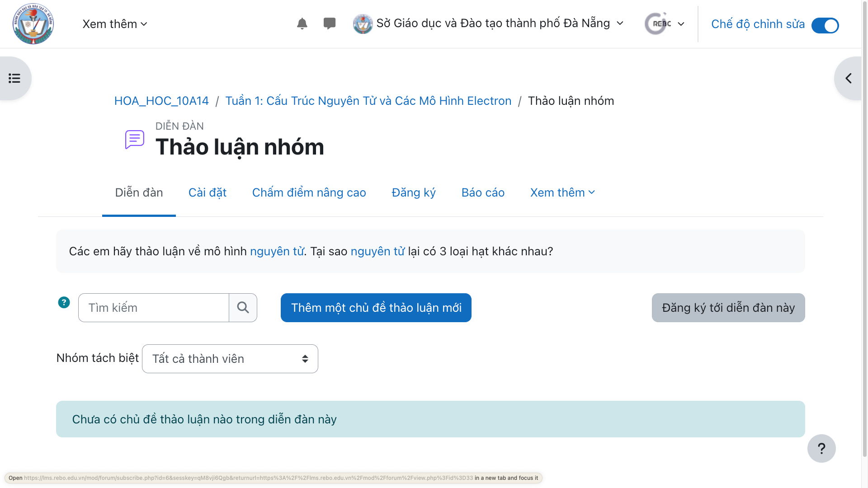Expand the Xem thêm tab dropdown
Image resolution: width=868 pixels, height=488 pixels.
tap(562, 193)
